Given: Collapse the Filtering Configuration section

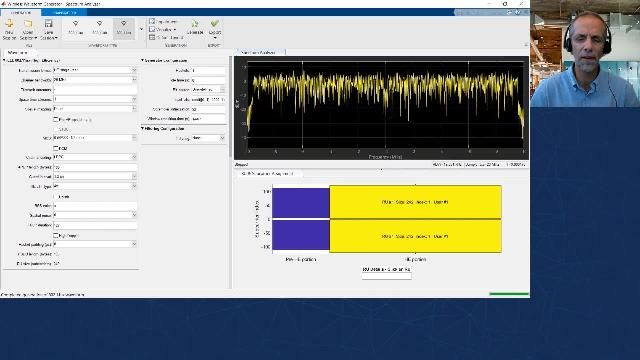Looking at the screenshot, I should [142, 129].
